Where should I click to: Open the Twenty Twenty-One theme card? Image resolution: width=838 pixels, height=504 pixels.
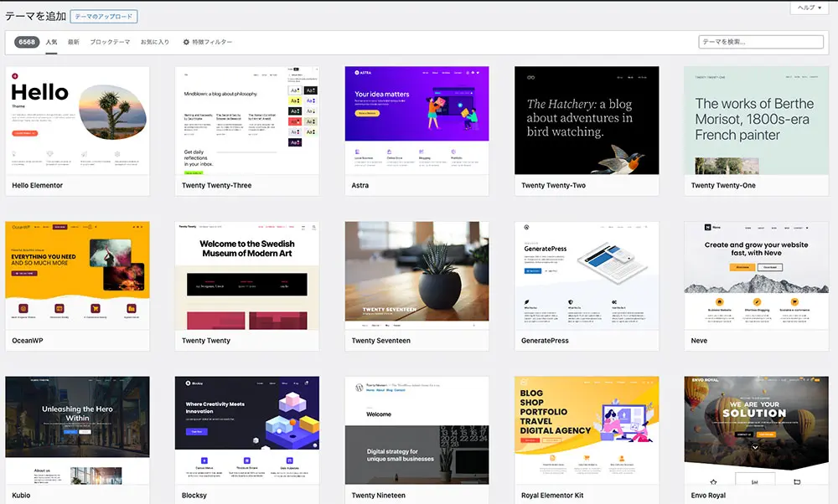pyautogui.click(x=756, y=121)
